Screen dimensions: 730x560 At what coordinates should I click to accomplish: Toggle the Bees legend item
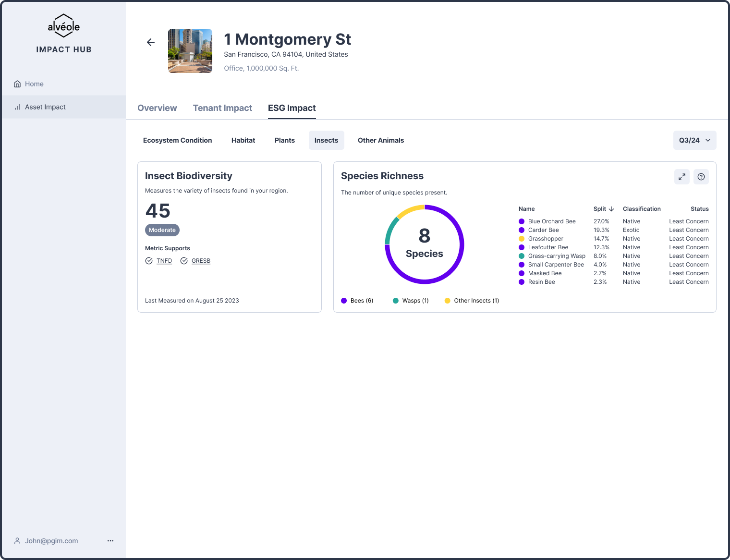coord(357,301)
